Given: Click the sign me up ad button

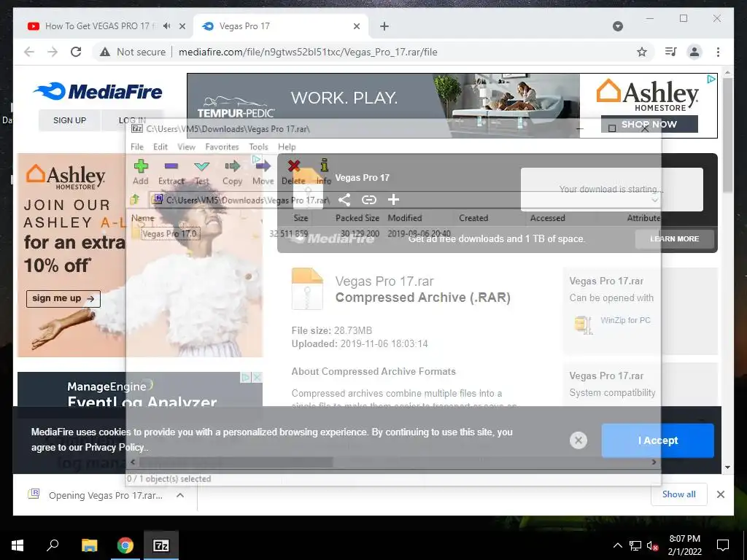Looking at the screenshot, I should [63, 298].
